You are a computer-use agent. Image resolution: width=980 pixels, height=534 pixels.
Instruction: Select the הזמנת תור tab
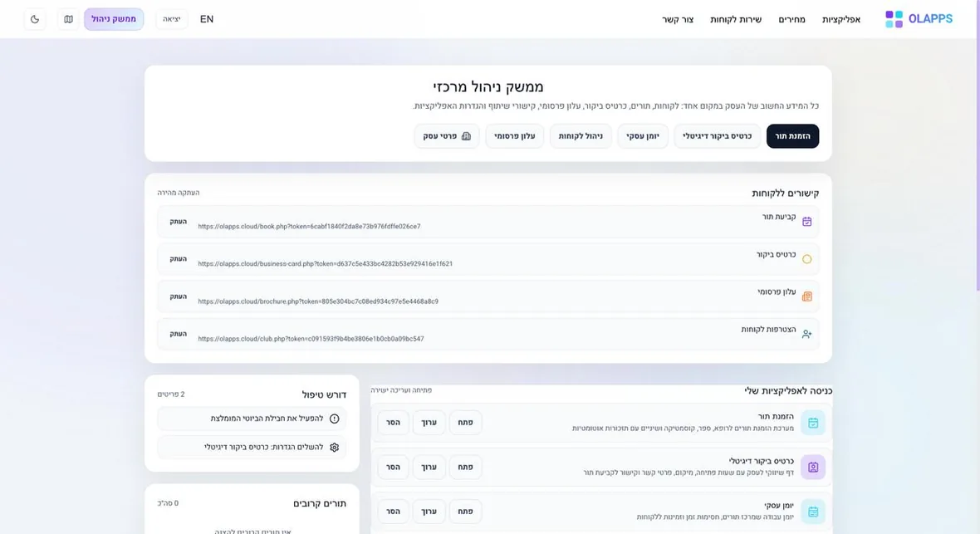tap(792, 136)
